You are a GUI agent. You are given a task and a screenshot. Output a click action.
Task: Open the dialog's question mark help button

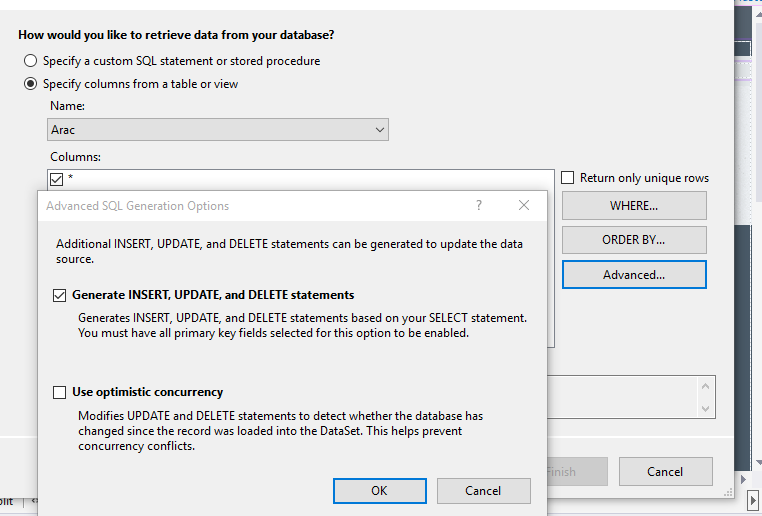479,206
